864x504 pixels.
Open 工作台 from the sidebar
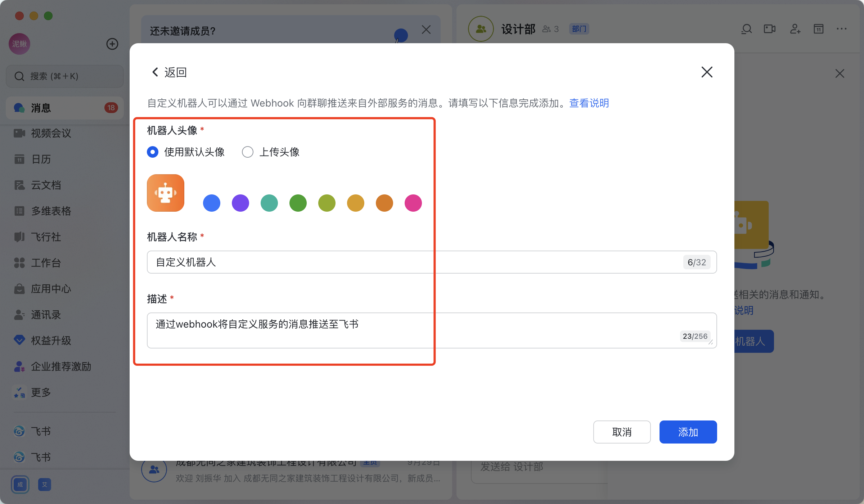[x=45, y=263]
